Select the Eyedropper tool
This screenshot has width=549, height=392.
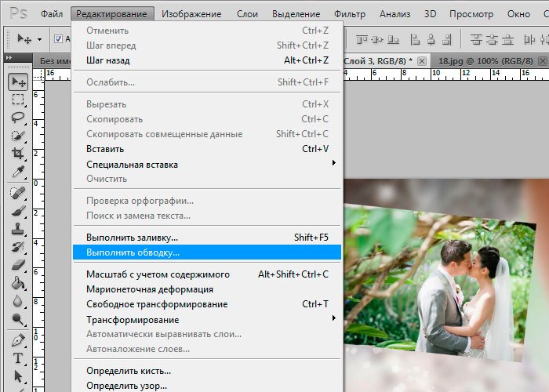click(17, 172)
